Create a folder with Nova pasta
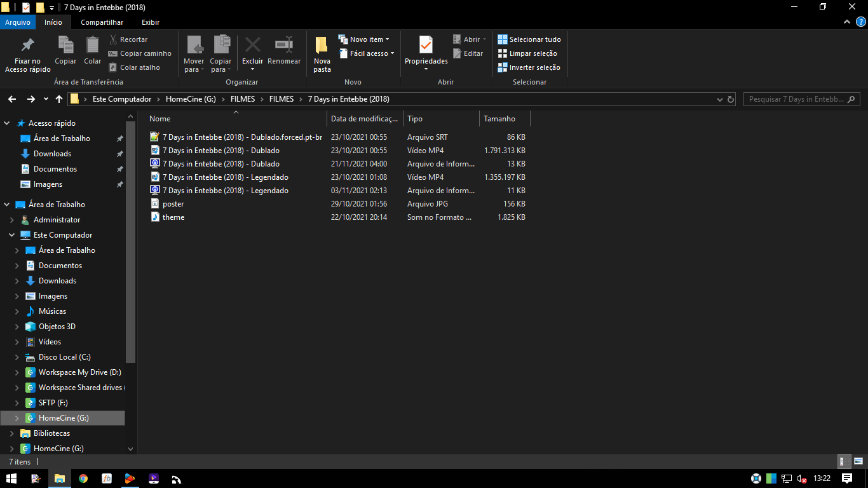The image size is (868, 488). click(322, 54)
